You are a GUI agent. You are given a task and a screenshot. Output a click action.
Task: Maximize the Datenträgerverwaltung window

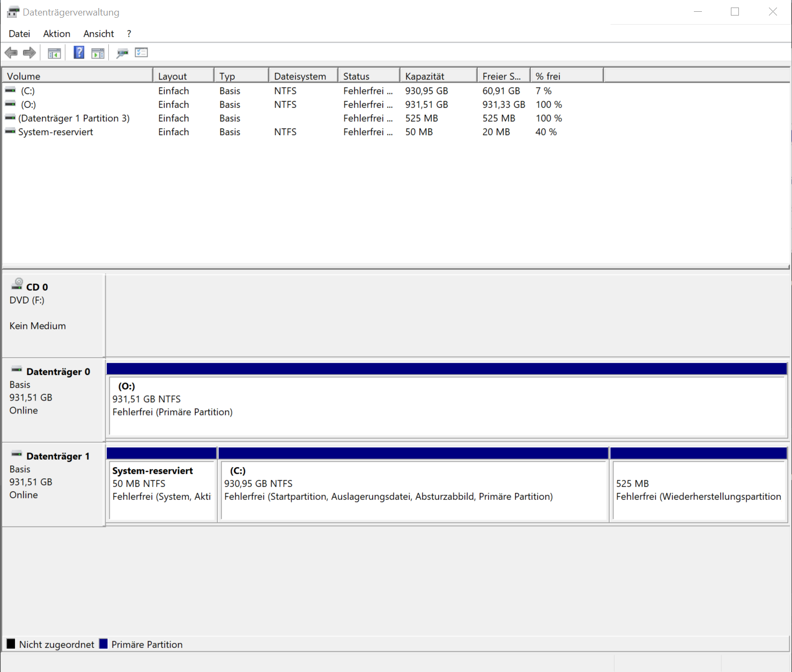click(x=735, y=12)
